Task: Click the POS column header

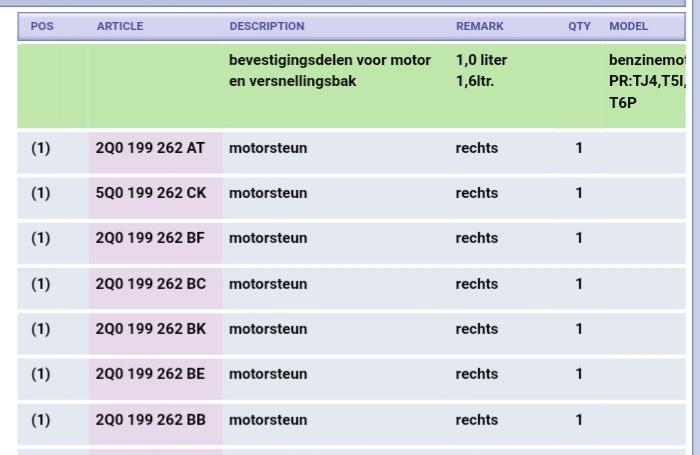Action: tap(42, 26)
